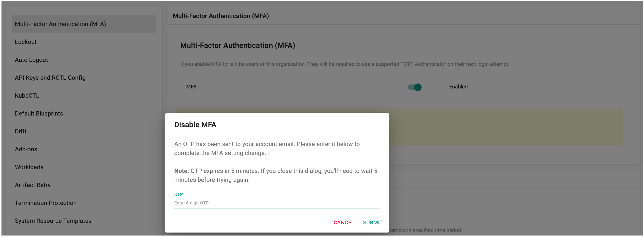Screen dimensions: 644x237
Task: Toggle the MFA enabled switch
Action: [415, 87]
